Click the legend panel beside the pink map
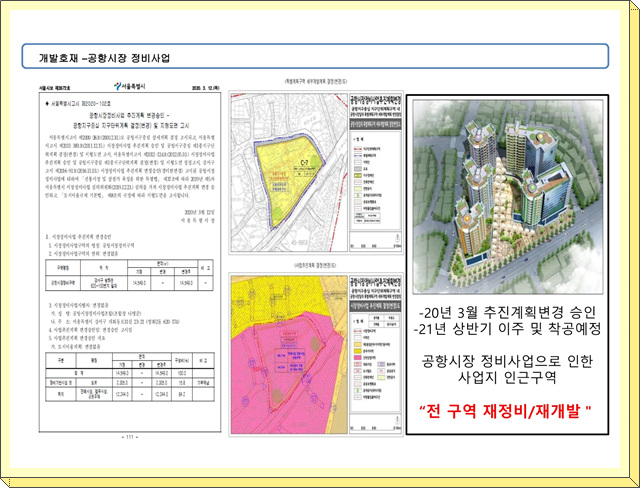The image size is (640, 488). (376, 355)
